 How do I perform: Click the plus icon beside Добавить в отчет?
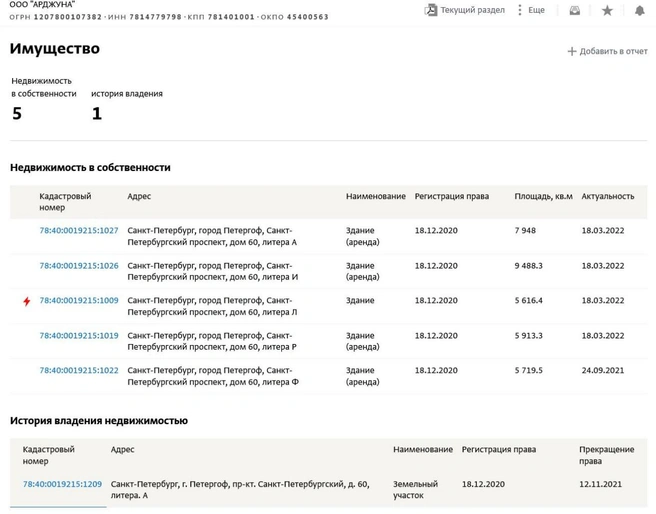(571, 51)
